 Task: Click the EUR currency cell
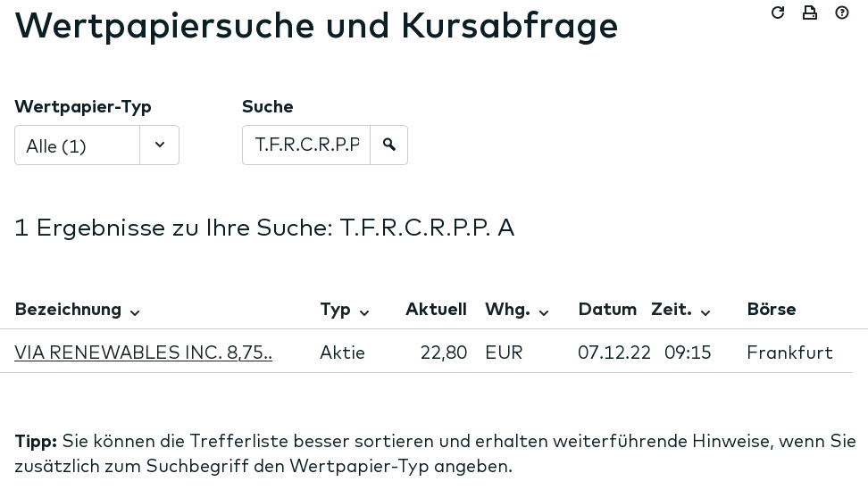point(504,353)
